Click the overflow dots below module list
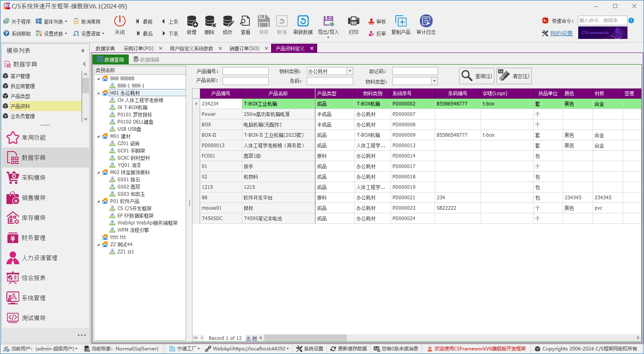Image resolution: width=644 pixels, height=354 pixels. point(81,335)
